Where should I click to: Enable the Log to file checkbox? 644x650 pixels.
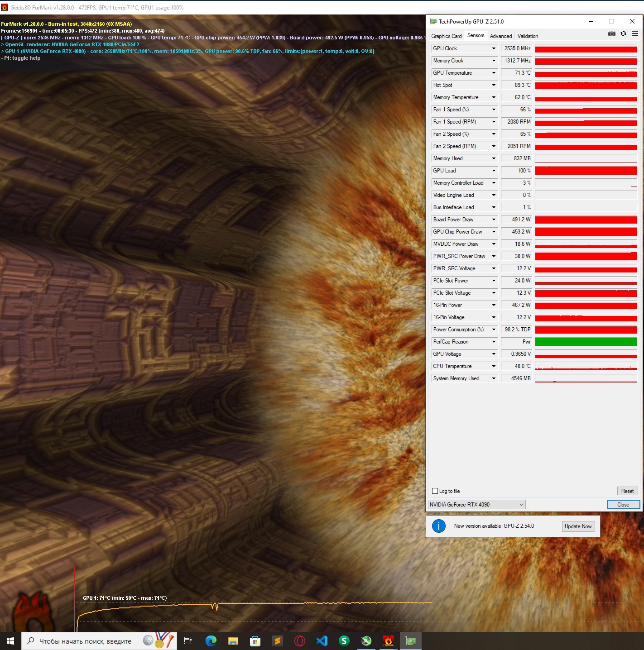(435, 491)
